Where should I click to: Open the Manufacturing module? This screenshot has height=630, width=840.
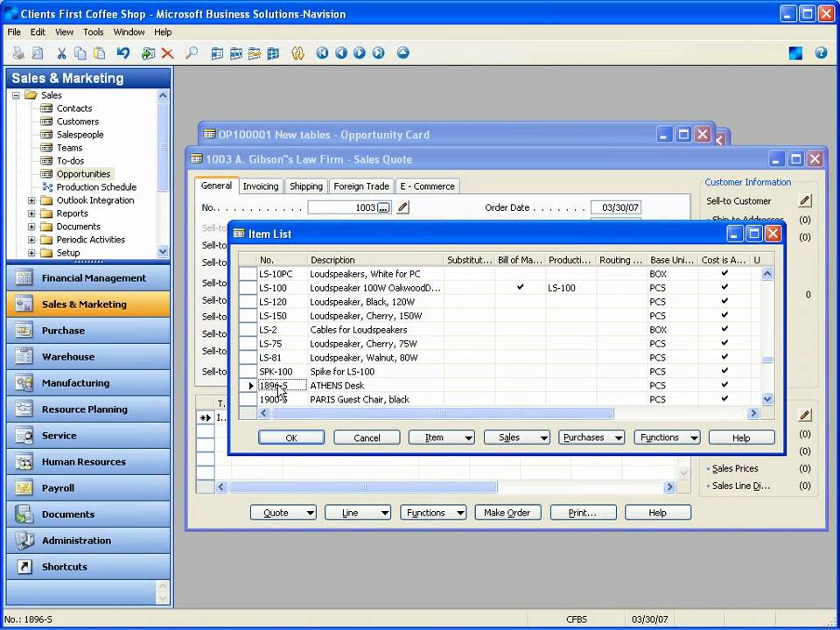coord(88,383)
